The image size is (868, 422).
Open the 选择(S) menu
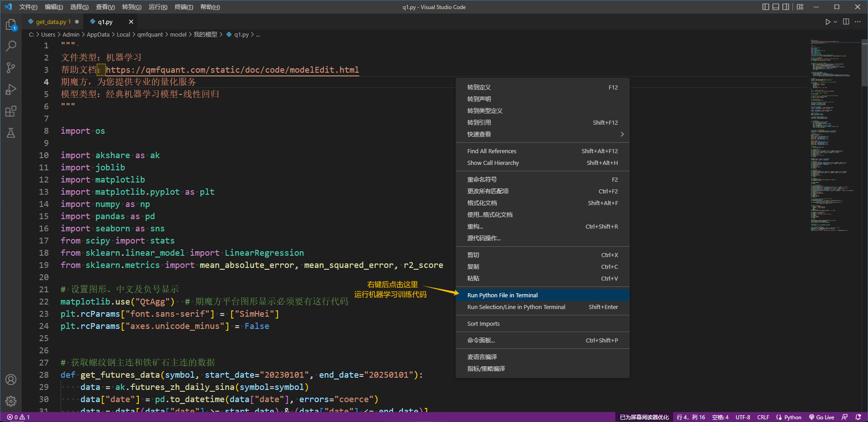(80, 7)
